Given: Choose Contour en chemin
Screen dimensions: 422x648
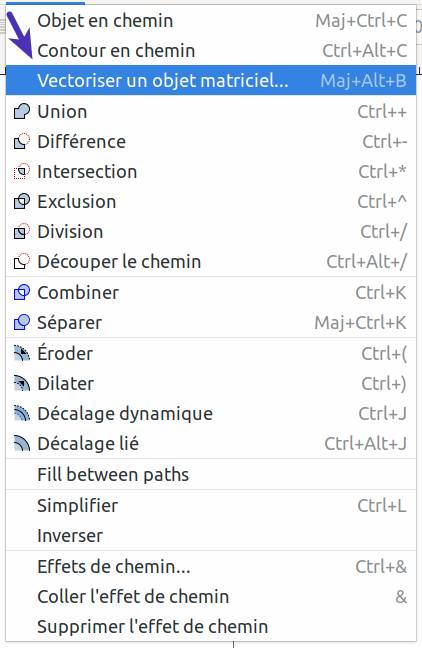Looking at the screenshot, I should point(211,50).
